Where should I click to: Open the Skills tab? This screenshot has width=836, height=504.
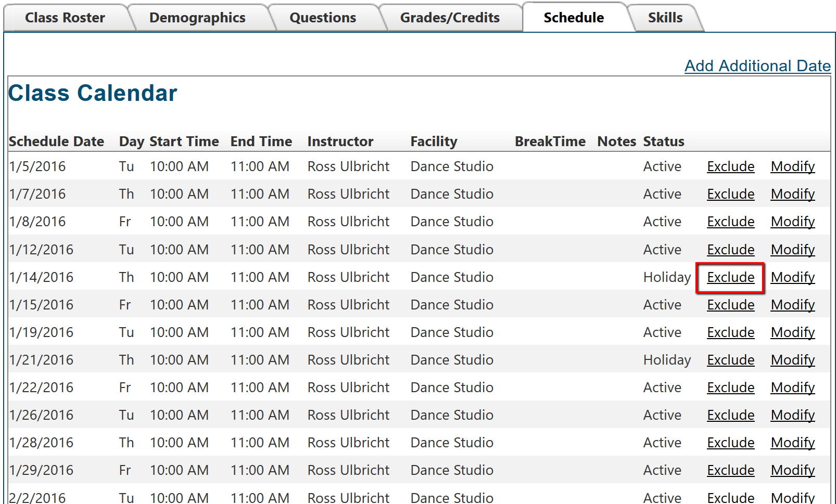click(x=665, y=18)
